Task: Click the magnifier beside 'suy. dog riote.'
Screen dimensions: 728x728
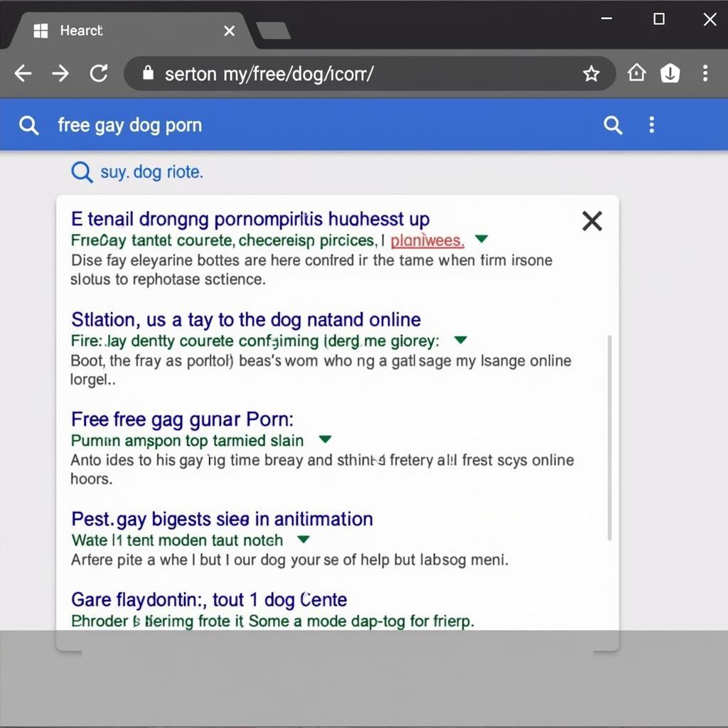Action: (82, 172)
